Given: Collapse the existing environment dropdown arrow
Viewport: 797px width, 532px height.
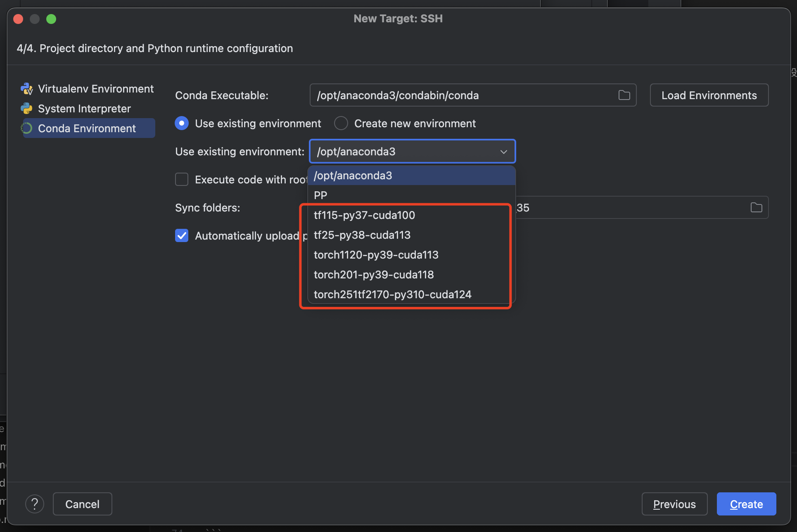Looking at the screenshot, I should coord(503,152).
